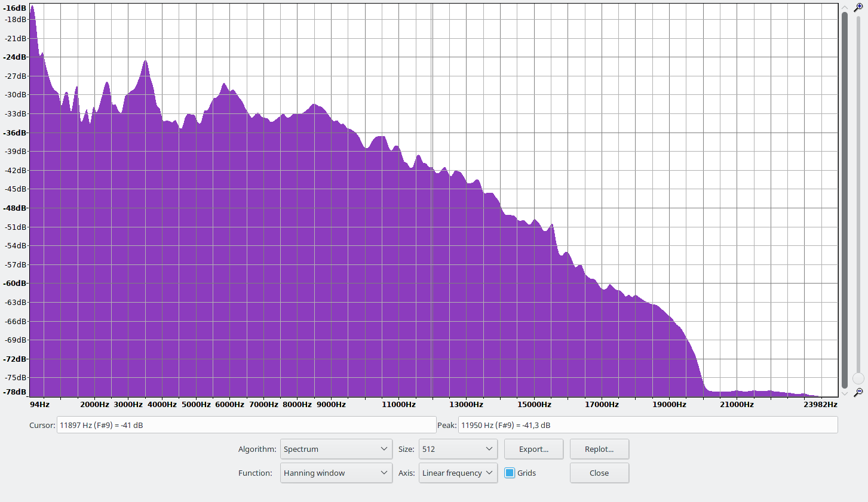Click the -48dB level axis label

tap(15, 208)
